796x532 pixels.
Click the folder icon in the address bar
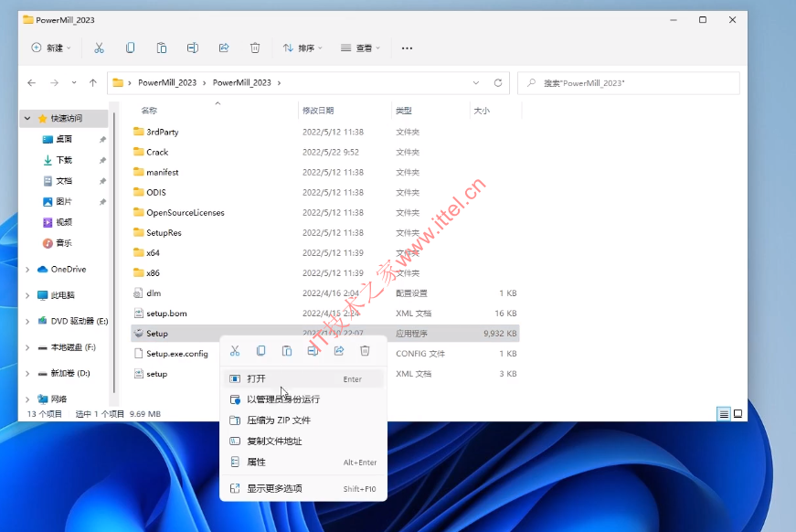(x=118, y=83)
